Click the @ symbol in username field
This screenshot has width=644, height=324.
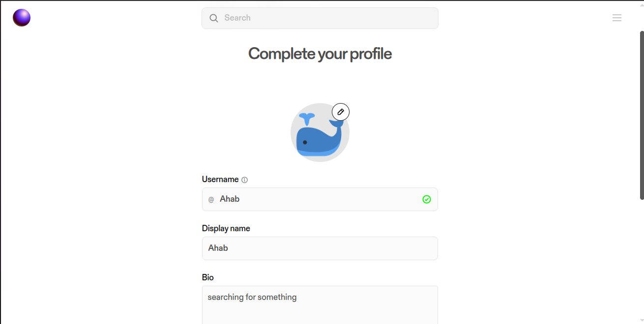pyautogui.click(x=211, y=199)
